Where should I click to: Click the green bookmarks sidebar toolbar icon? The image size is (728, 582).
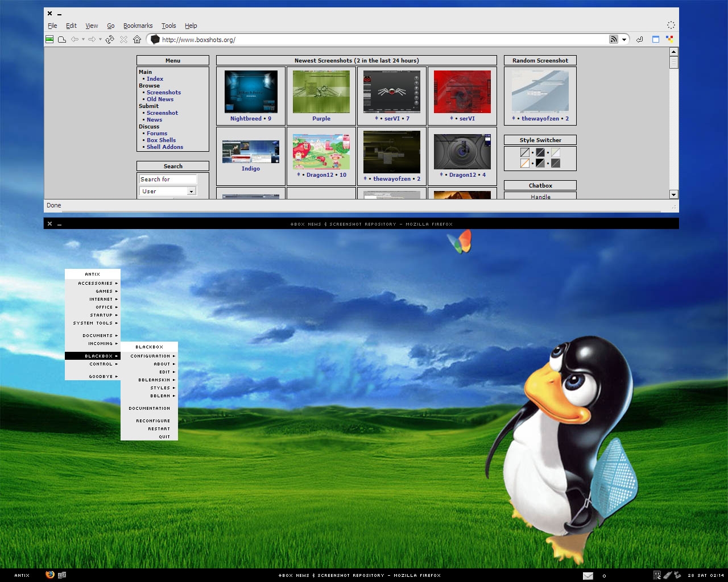49,39
